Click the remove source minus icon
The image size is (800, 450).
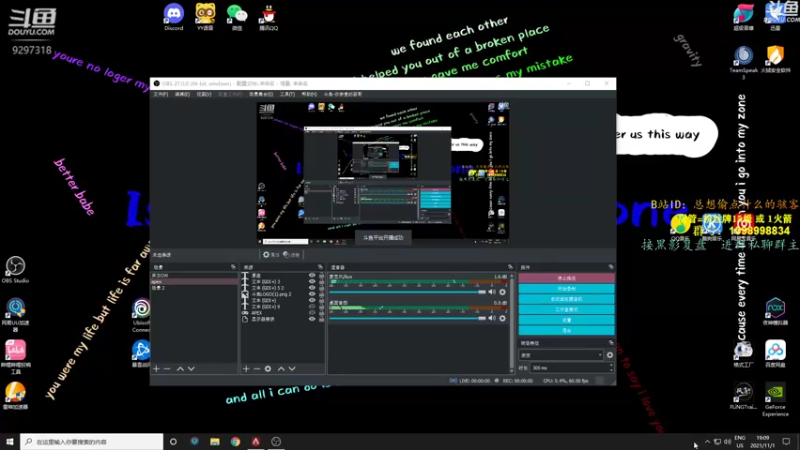click(257, 368)
